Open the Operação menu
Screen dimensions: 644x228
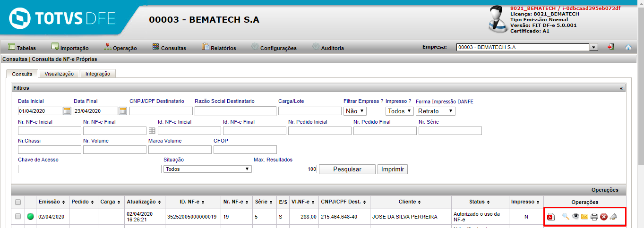pyautogui.click(x=120, y=48)
